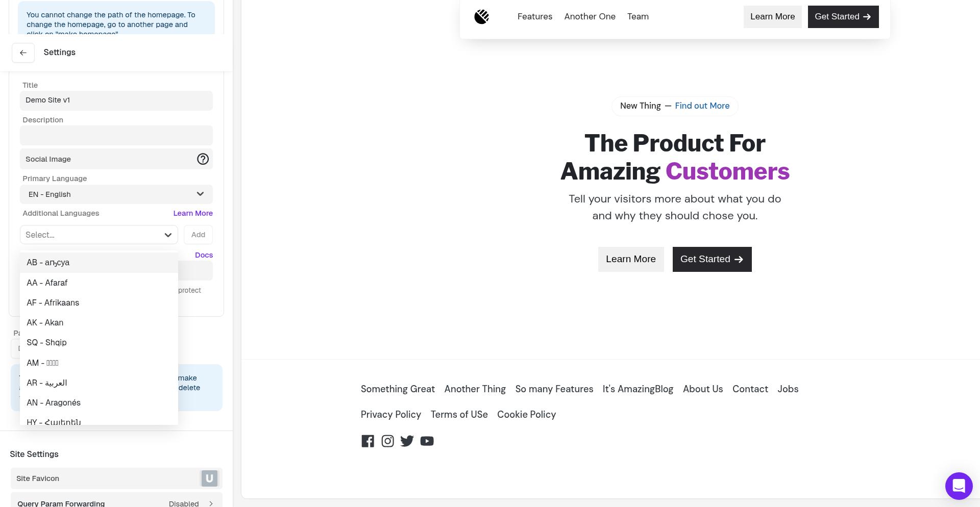Choose AN - Aragonés language option
This screenshot has height=507, width=980.
(54, 403)
